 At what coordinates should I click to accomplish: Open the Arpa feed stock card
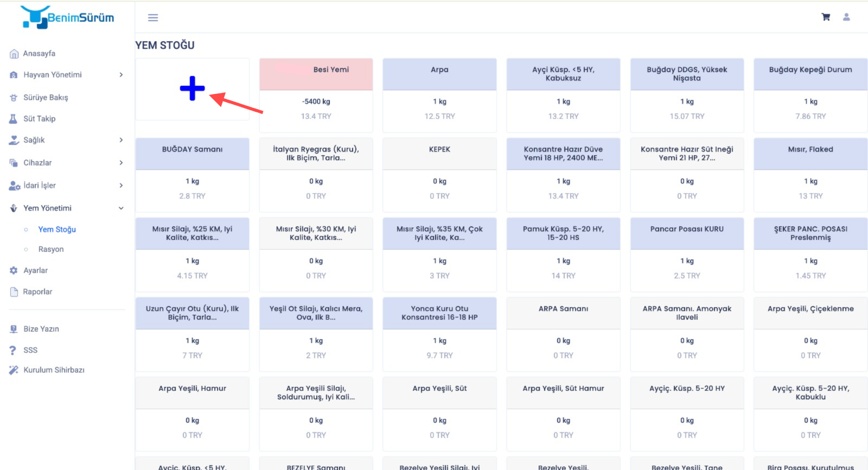(x=439, y=95)
